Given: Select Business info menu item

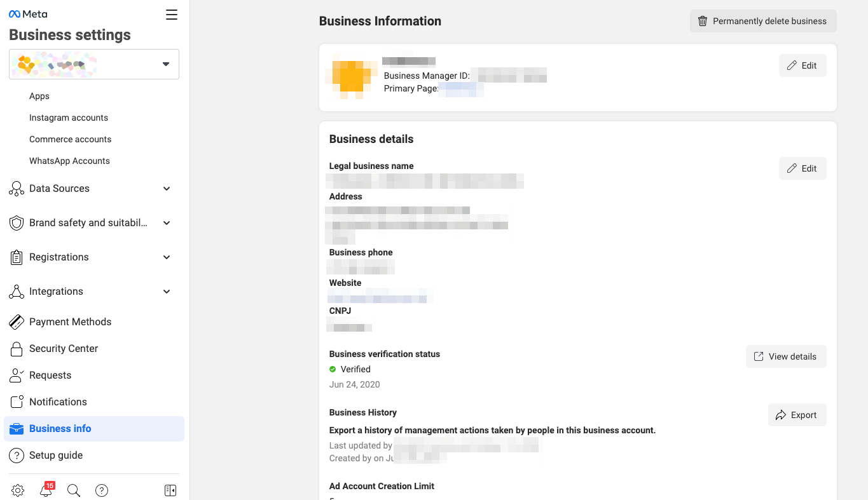Looking at the screenshot, I should [x=94, y=429].
